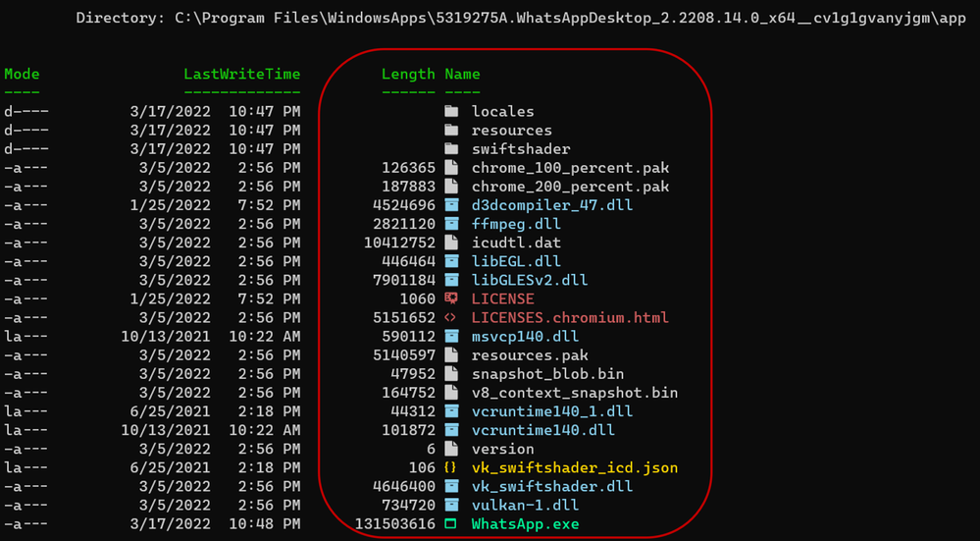980x541 pixels.
Task: Click the locales folder name
Action: click(x=503, y=111)
